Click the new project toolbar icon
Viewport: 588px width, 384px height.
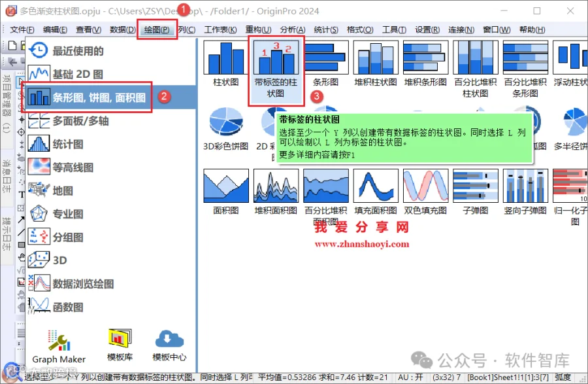(x=12, y=45)
